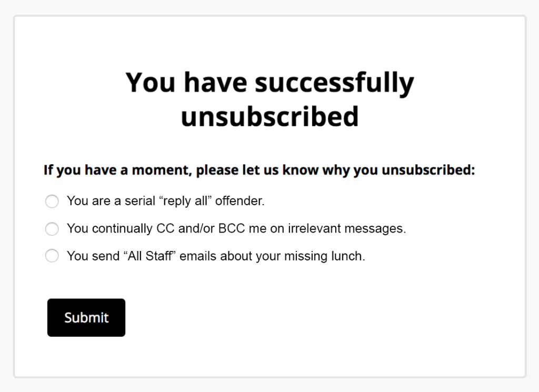Submit the unsubscribe feedback form
Screen dimensions: 539x392
(86, 317)
